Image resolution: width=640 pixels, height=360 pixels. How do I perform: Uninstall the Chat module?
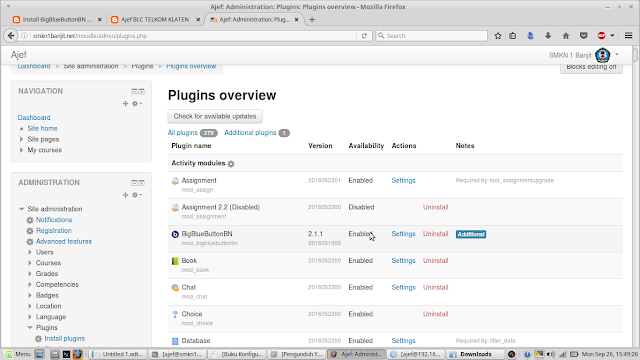coord(435,287)
